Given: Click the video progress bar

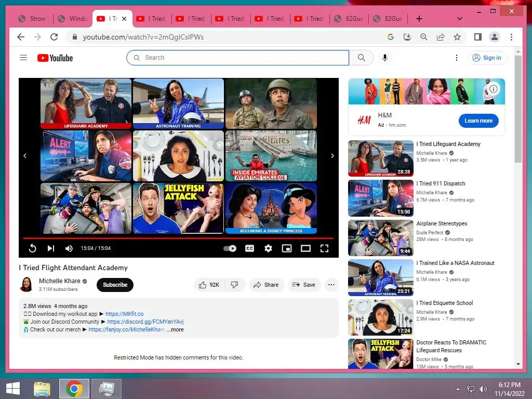Looking at the screenshot, I should [179, 238].
